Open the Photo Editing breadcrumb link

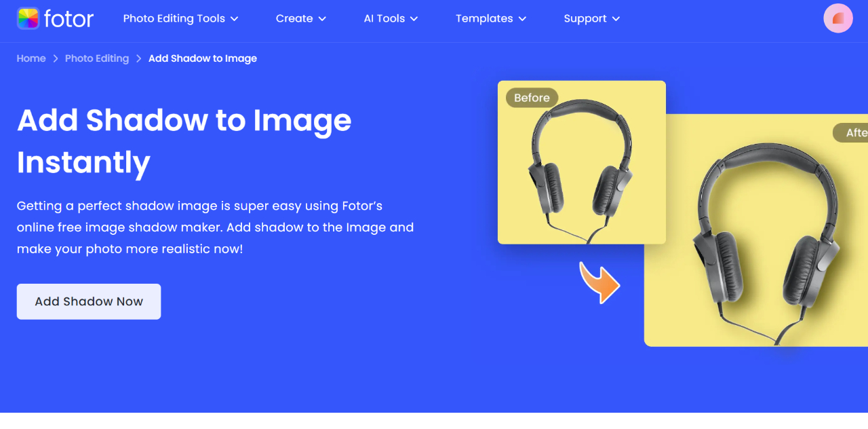coord(96,58)
